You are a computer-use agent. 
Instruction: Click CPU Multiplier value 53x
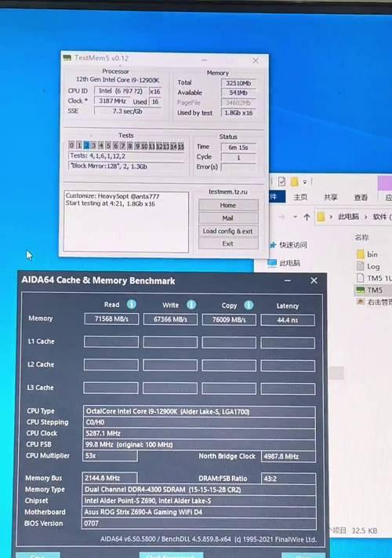pos(110,456)
